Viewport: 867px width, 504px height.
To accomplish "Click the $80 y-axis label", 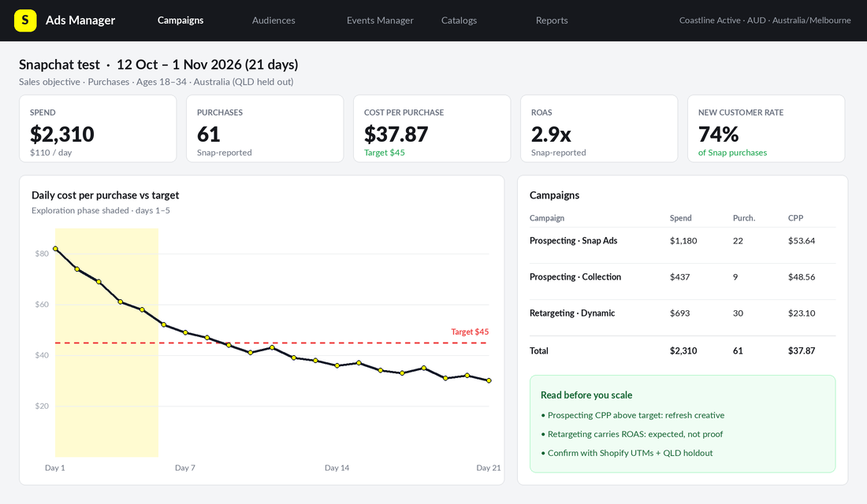I will pyautogui.click(x=42, y=254).
